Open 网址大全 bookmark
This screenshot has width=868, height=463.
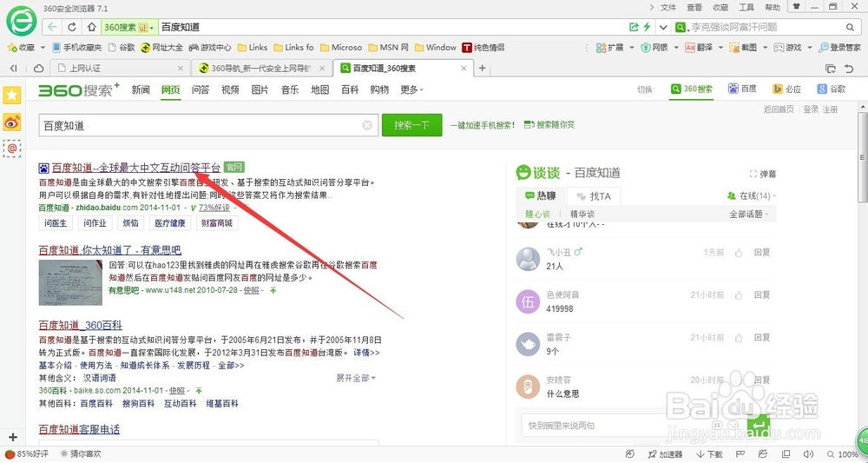[x=161, y=48]
